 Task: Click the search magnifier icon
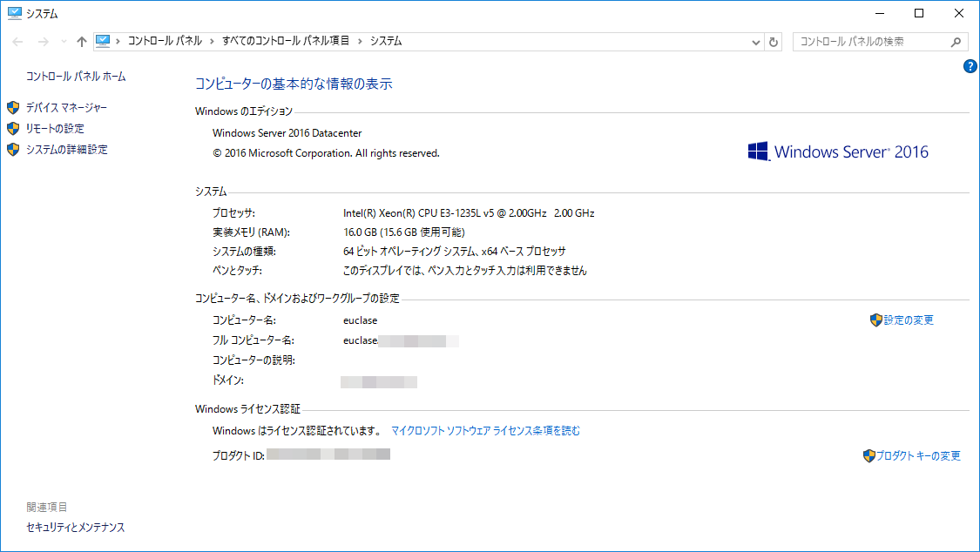pyautogui.click(x=956, y=42)
